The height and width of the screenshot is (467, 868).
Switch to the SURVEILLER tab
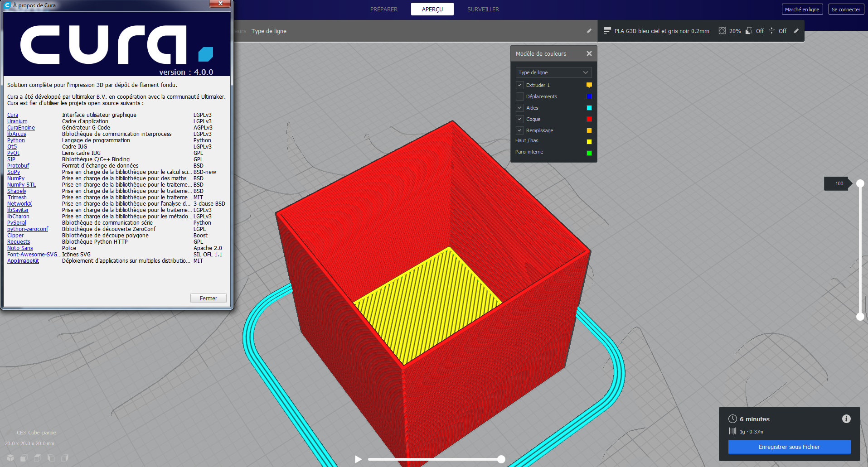click(x=483, y=9)
